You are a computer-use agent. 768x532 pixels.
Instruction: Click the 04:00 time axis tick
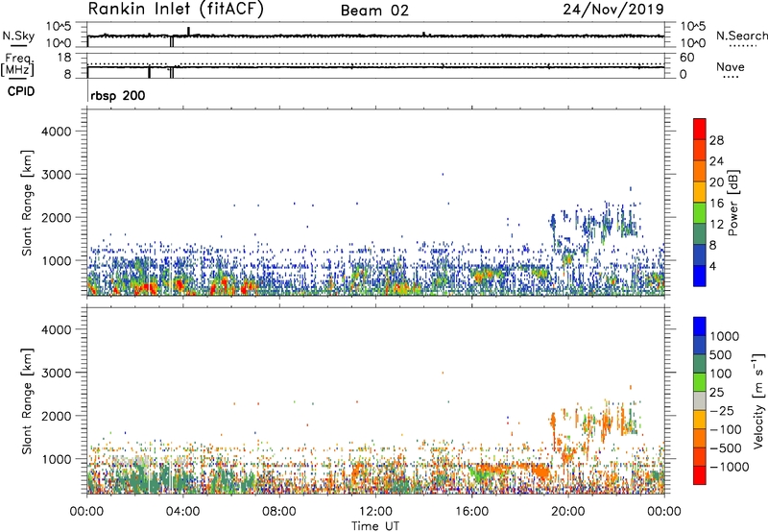(182, 512)
